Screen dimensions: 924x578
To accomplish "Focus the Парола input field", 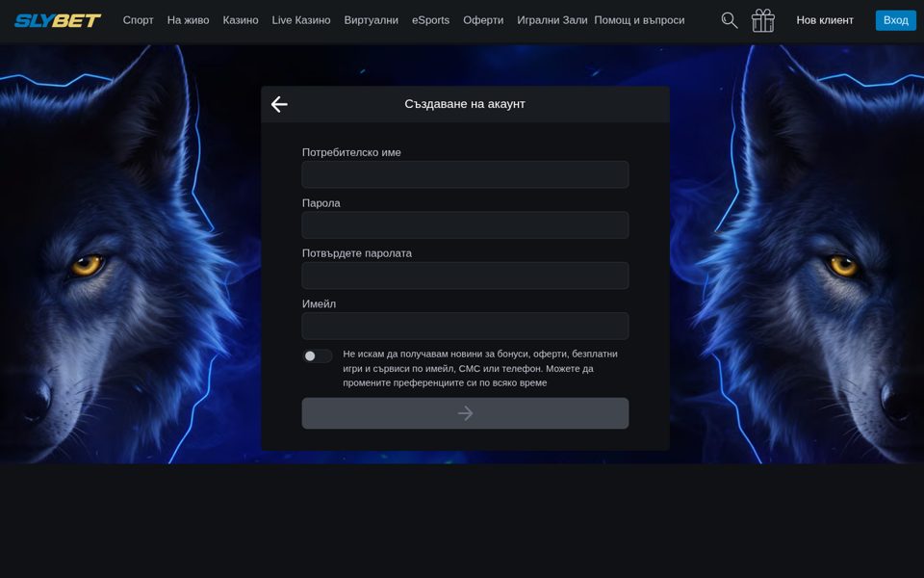I will [x=465, y=225].
